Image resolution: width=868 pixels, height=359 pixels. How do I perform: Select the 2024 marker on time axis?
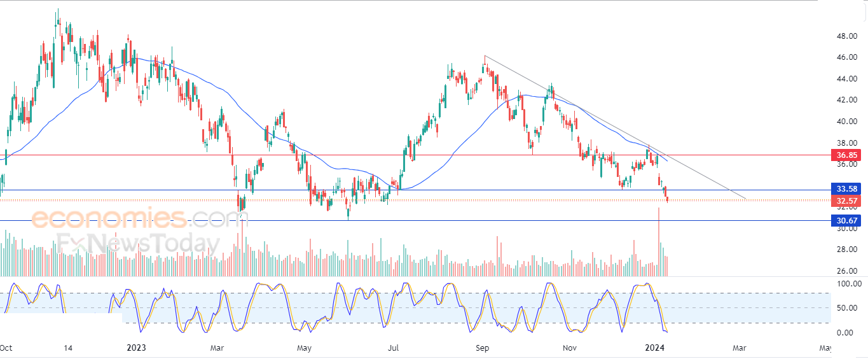click(x=655, y=348)
